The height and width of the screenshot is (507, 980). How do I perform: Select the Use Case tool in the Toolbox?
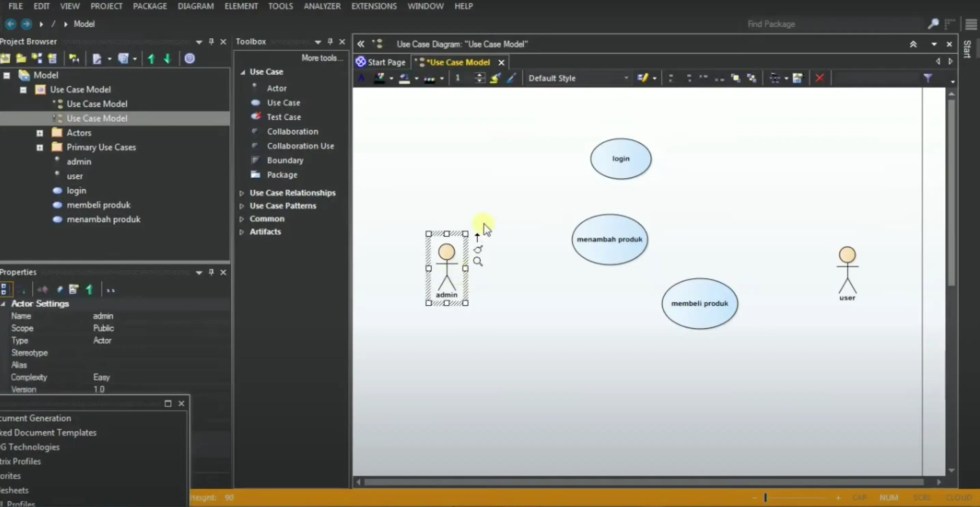coord(284,102)
